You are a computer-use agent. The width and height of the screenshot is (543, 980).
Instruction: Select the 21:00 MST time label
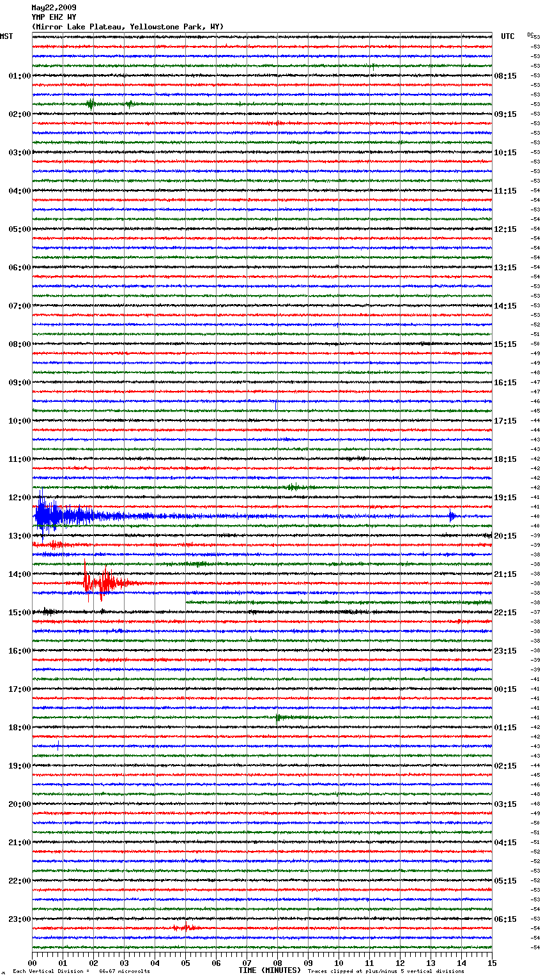pos(19,843)
